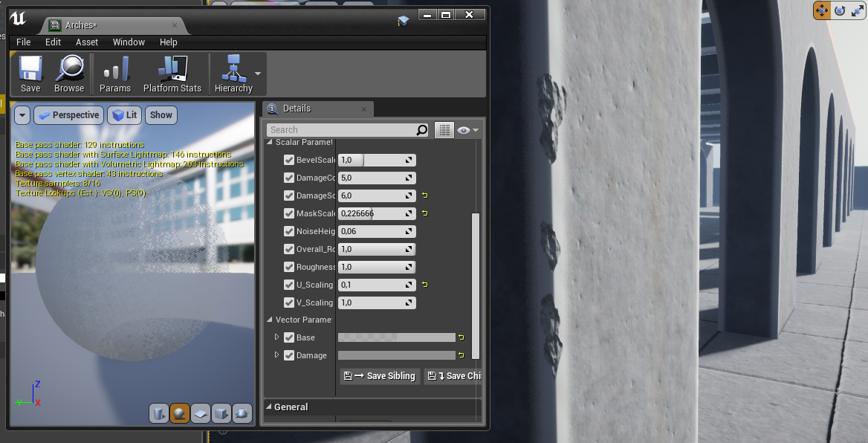Select sphere preview mesh in viewport
The width and height of the screenshot is (868, 443).
coord(179,413)
